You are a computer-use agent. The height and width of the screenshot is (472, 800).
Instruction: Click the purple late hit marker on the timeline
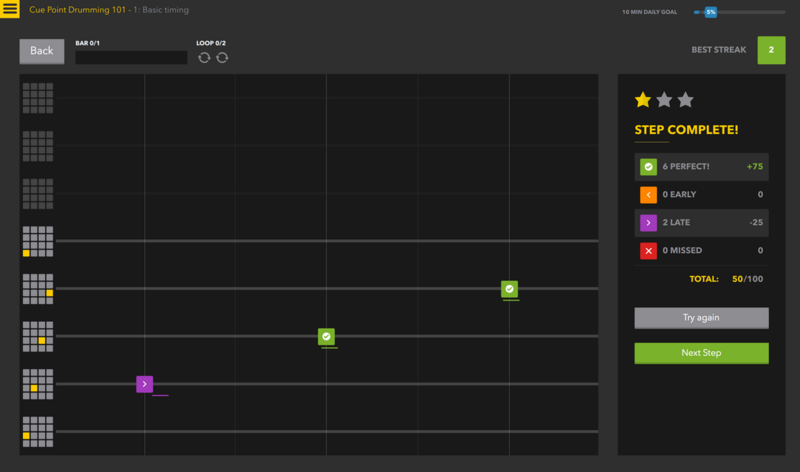(x=145, y=384)
